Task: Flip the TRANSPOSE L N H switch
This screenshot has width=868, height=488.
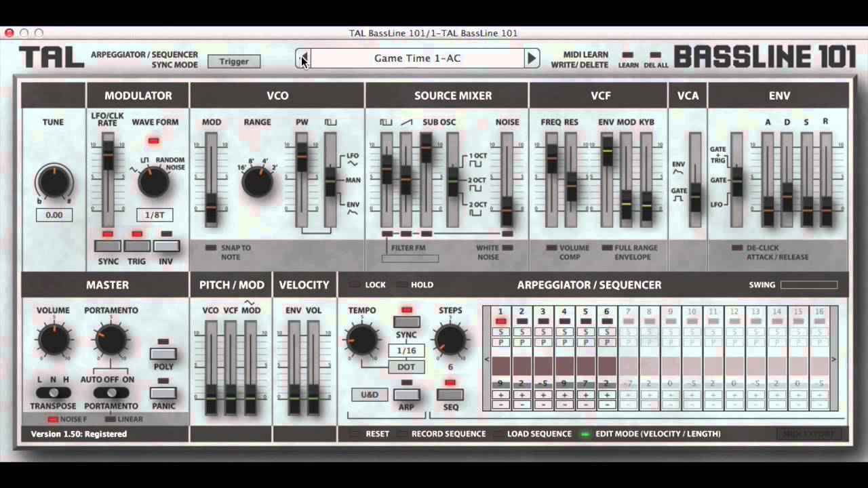Action: point(54,393)
